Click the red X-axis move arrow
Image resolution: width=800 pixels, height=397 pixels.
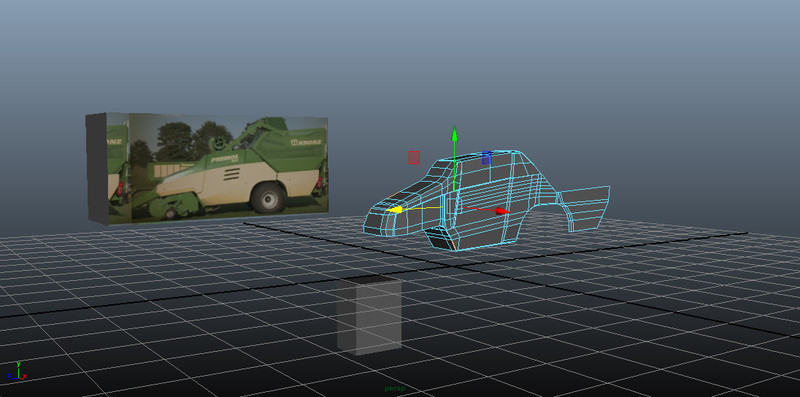502,211
